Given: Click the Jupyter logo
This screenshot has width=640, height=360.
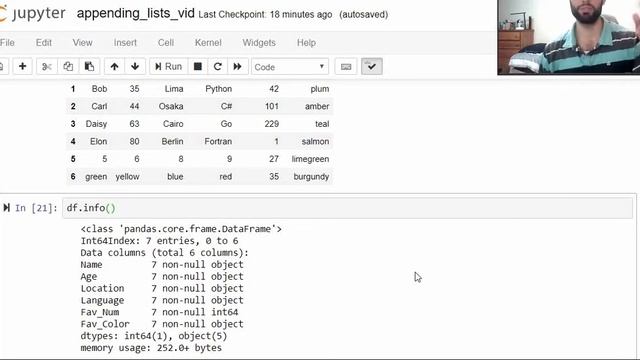Looking at the screenshot, I should click(33, 13).
